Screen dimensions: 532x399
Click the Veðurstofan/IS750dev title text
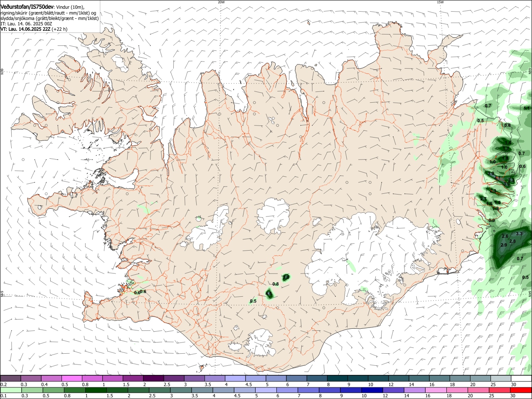[27, 7]
